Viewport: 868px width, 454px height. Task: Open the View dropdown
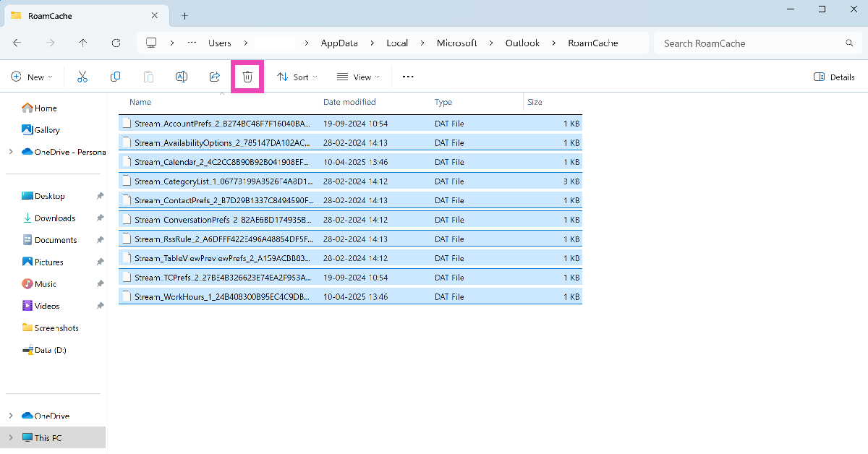tap(357, 77)
